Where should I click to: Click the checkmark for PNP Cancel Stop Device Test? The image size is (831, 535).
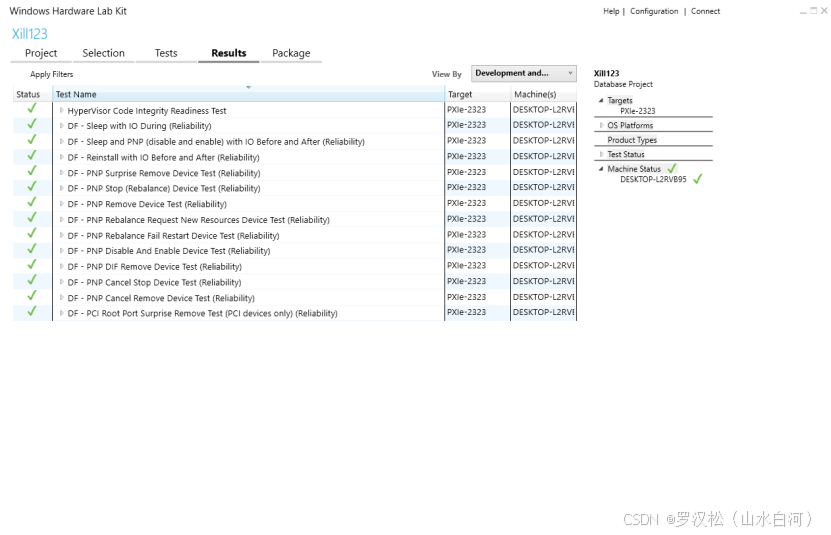32,280
